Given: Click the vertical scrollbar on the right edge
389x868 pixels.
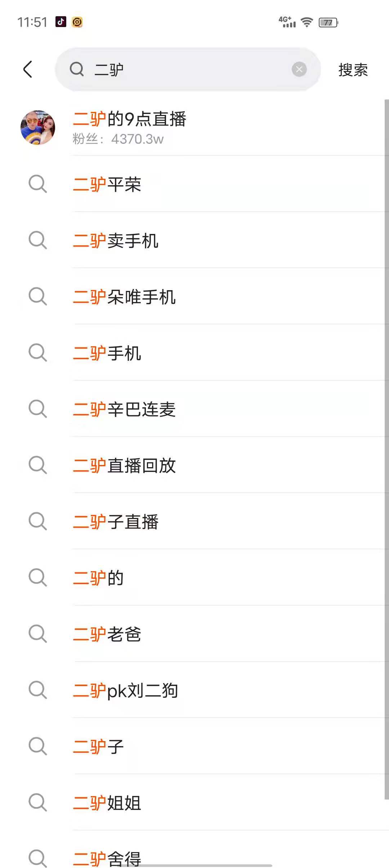Looking at the screenshot, I should (x=386, y=449).
